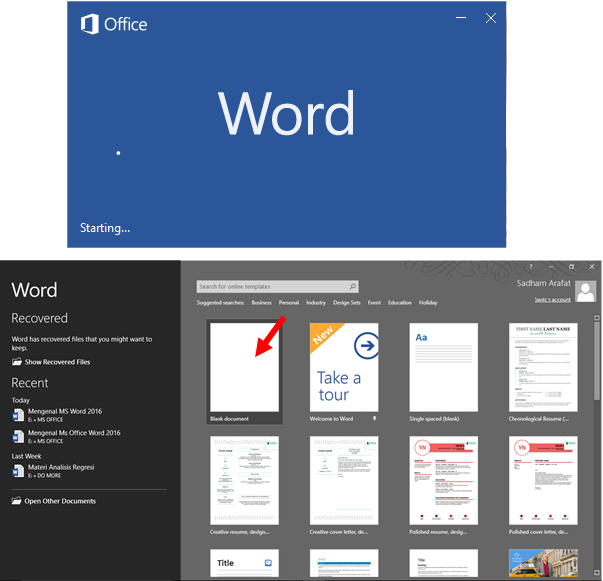
Task: Click the vertical scrollbar thumb of templates
Action: pos(597,361)
